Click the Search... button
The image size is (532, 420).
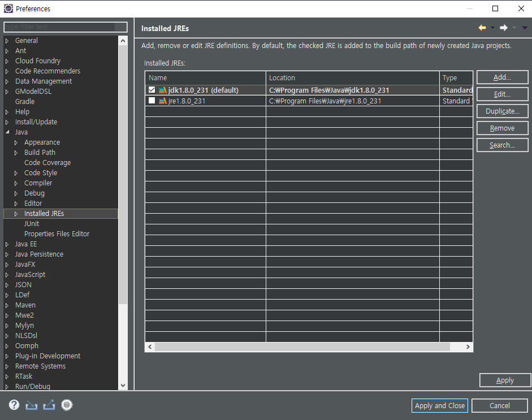click(502, 145)
